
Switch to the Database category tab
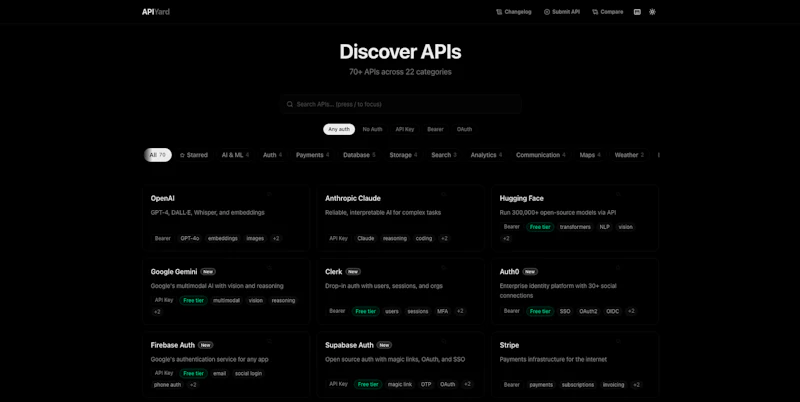tap(359, 155)
